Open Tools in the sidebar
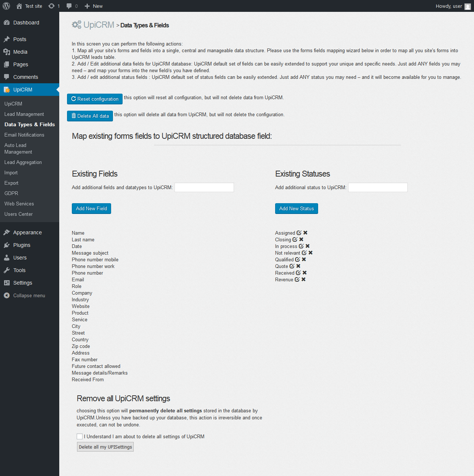This screenshot has height=476, width=474. 30,270
